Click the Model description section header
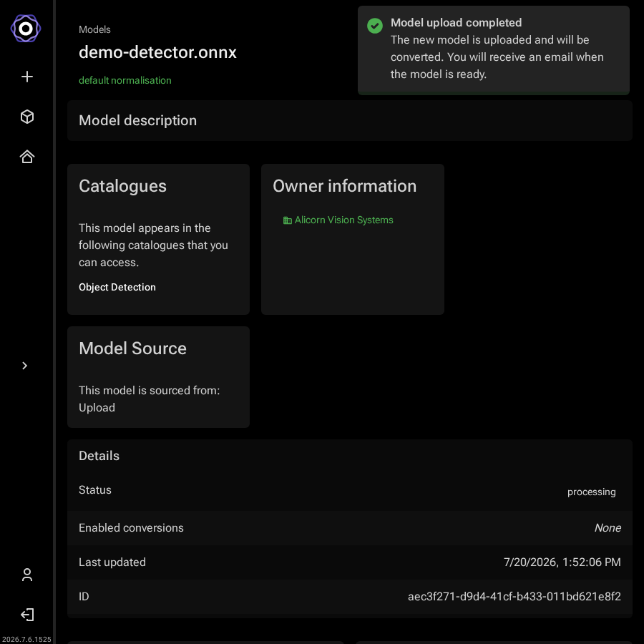The image size is (644, 644). tap(137, 120)
